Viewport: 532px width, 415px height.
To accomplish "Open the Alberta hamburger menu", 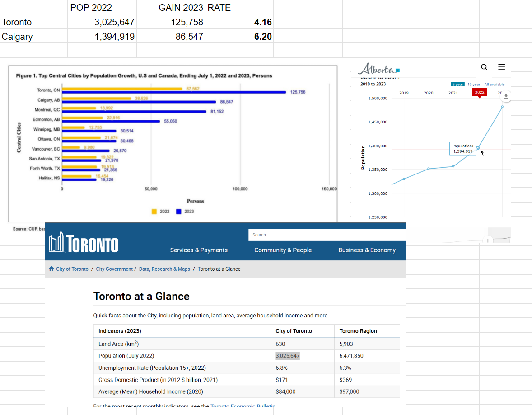I will [501, 67].
